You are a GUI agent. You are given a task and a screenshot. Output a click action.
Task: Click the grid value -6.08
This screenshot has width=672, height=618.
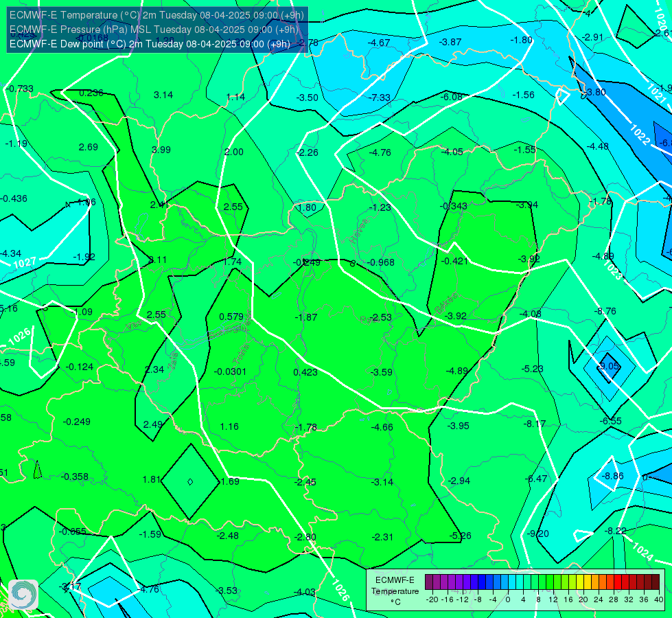[452, 97]
